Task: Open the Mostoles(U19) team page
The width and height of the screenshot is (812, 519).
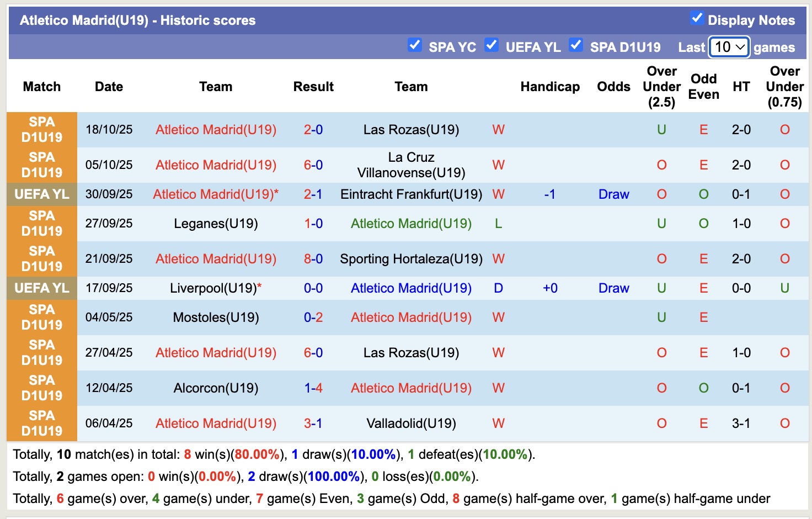Action: coord(216,317)
